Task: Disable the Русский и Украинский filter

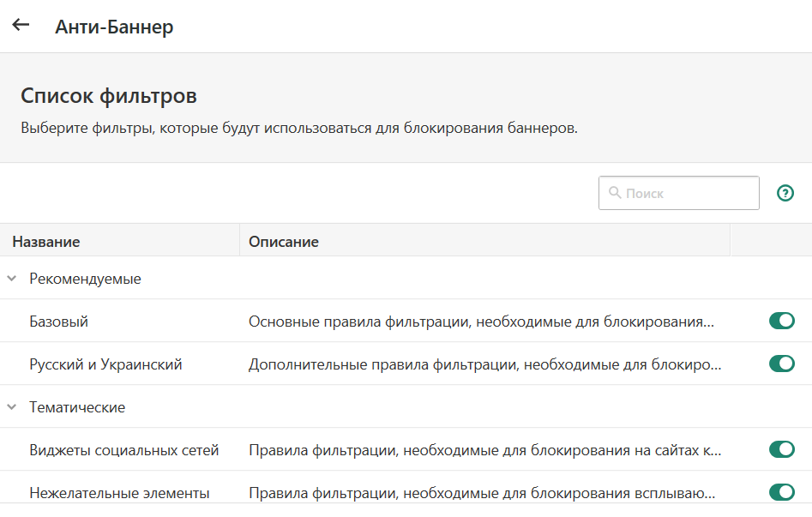Action: (x=781, y=364)
